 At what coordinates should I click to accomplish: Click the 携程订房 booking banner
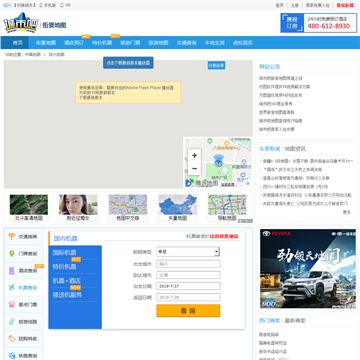coord(318,23)
